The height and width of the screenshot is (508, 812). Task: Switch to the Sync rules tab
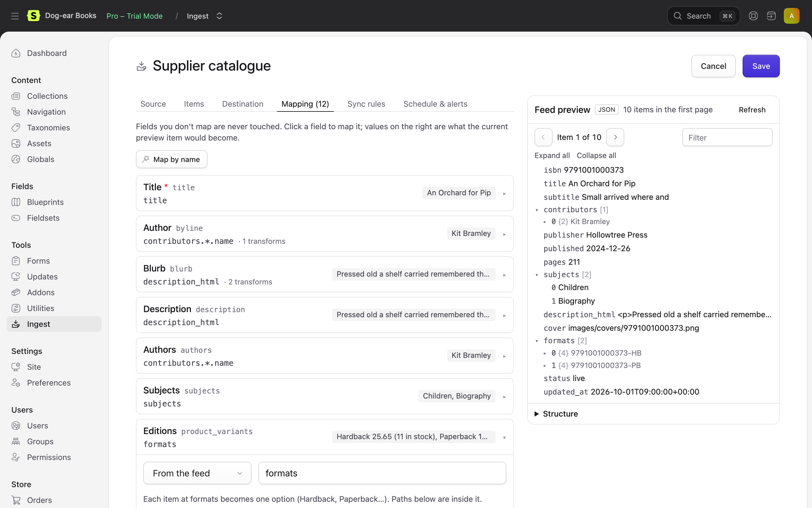(366, 104)
